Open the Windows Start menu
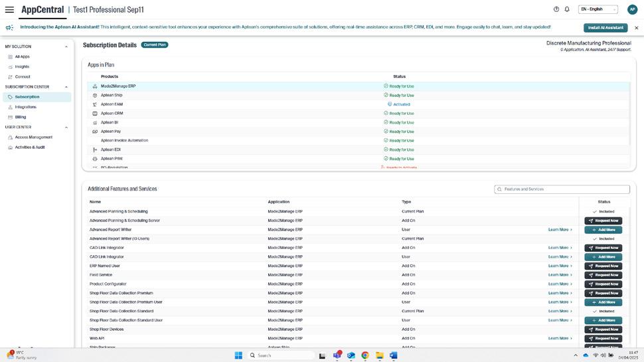 click(238, 355)
